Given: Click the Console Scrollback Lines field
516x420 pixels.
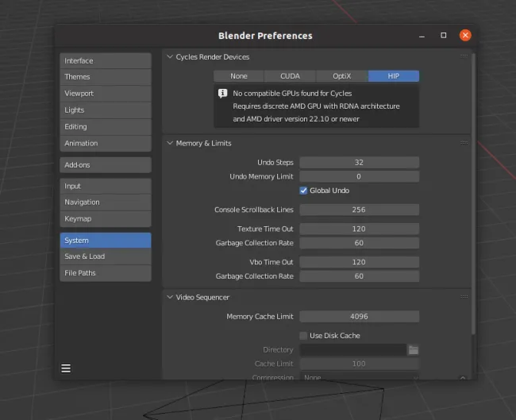Looking at the screenshot, I should [x=360, y=210].
